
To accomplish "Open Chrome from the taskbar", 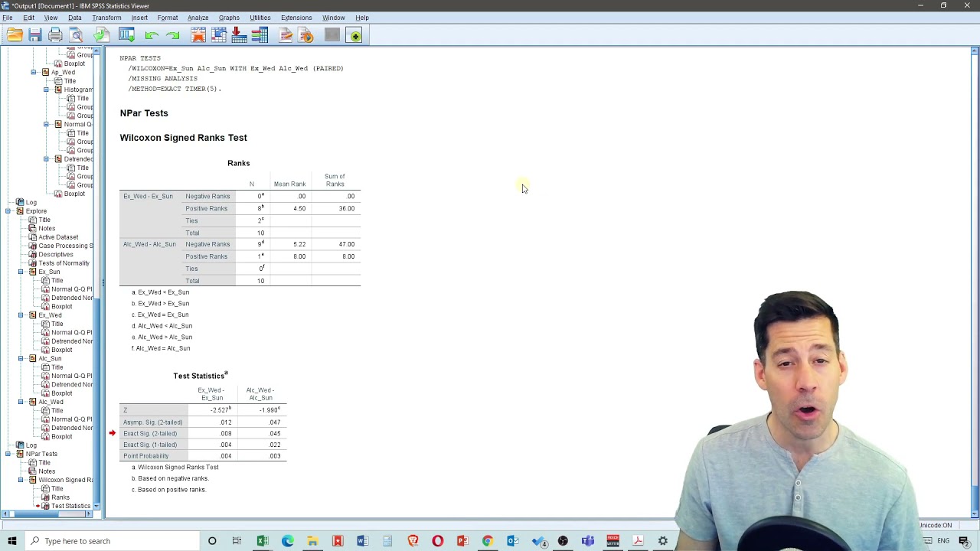I will click(x=488, y=541).
